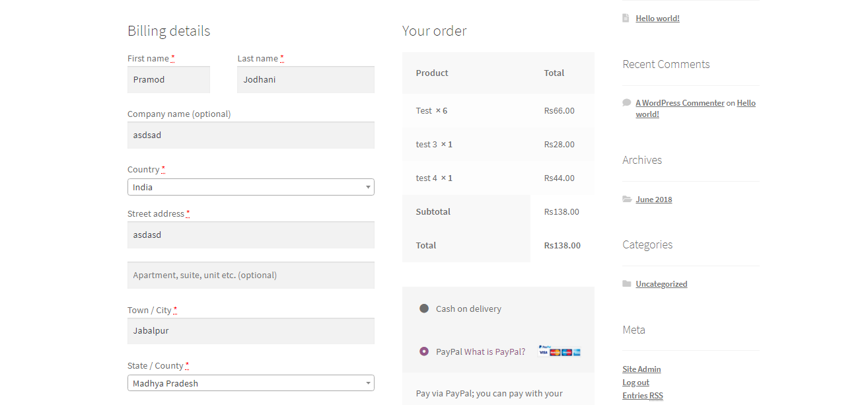Click the folder icon next to June 2018
Screen dimensions: 868x405
pos(626,199)
